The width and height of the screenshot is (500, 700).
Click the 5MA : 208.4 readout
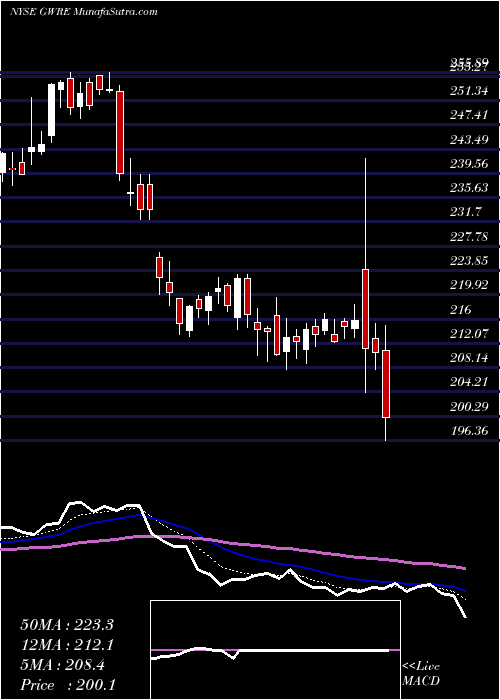pyautogui.click(x=62, y=665)
